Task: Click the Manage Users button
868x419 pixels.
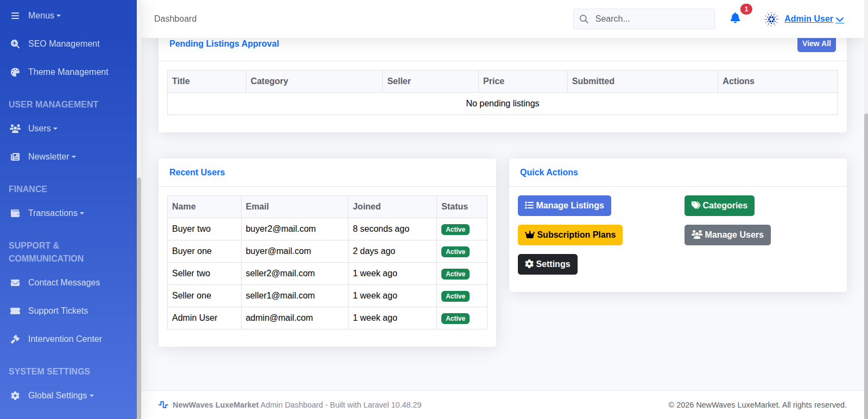Action: (727, 235)
